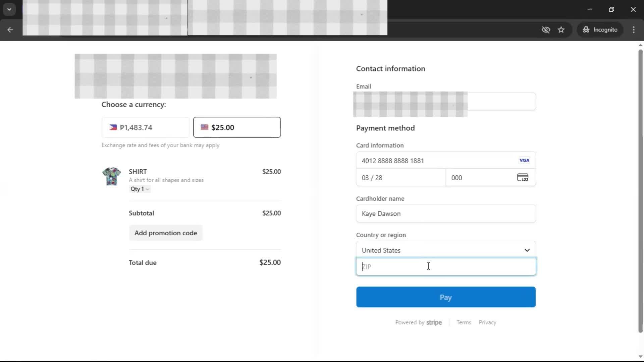Click the page vertical scrollbar
The width and height of the screenshot is (644, 362).
click(640, 191)
